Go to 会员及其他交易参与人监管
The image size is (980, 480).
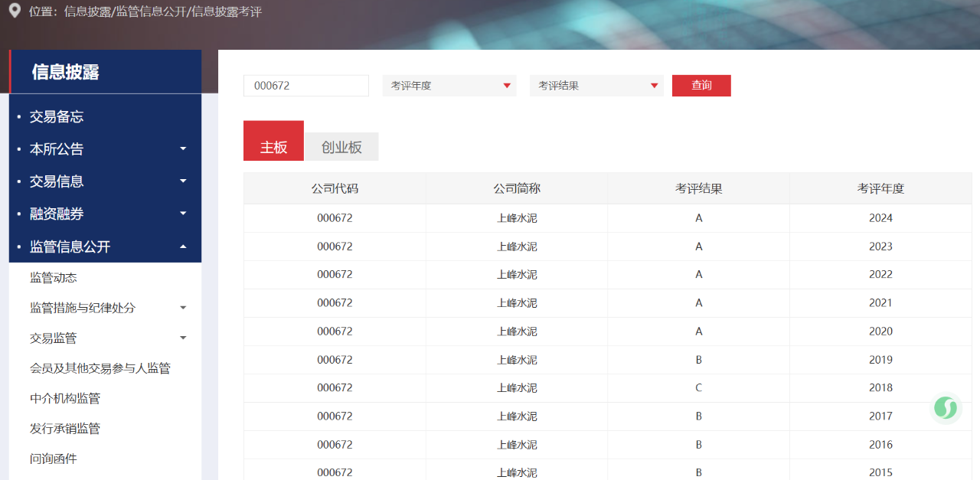pos(100,368)
